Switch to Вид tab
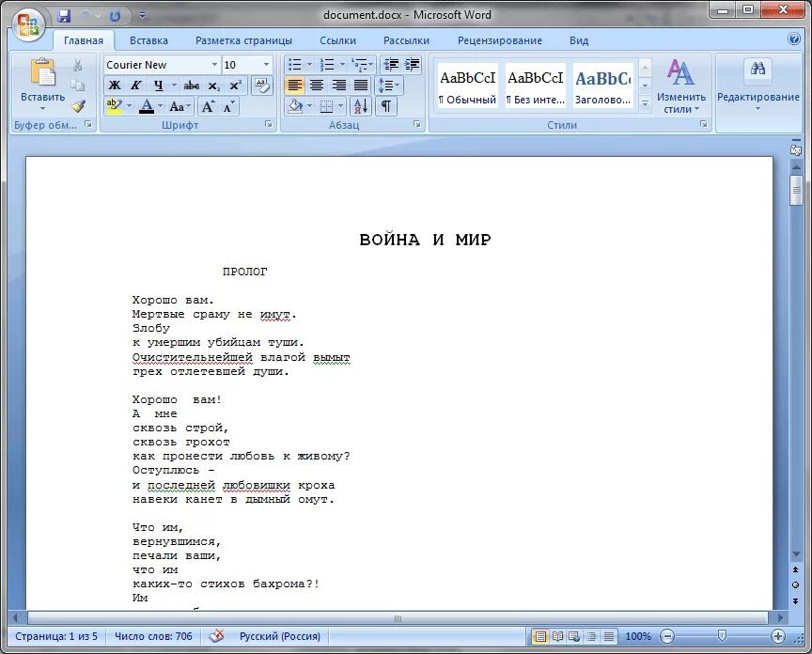812x654 pixels. click(x=579, y=40)
